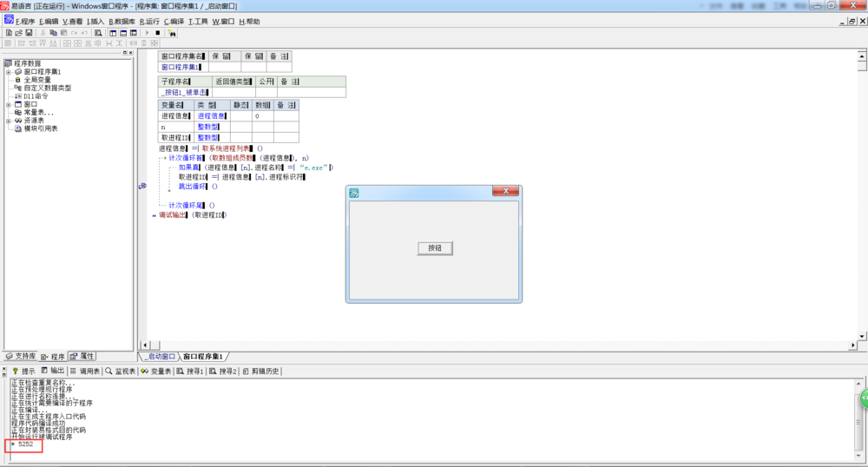Screen dimensions: 868x467
Task: Switch to the _启动窗口 editor tab
Action: coord(160,357)
